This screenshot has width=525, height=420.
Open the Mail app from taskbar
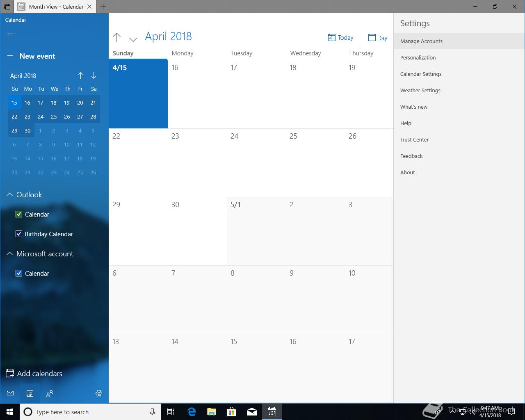(252, 412)
